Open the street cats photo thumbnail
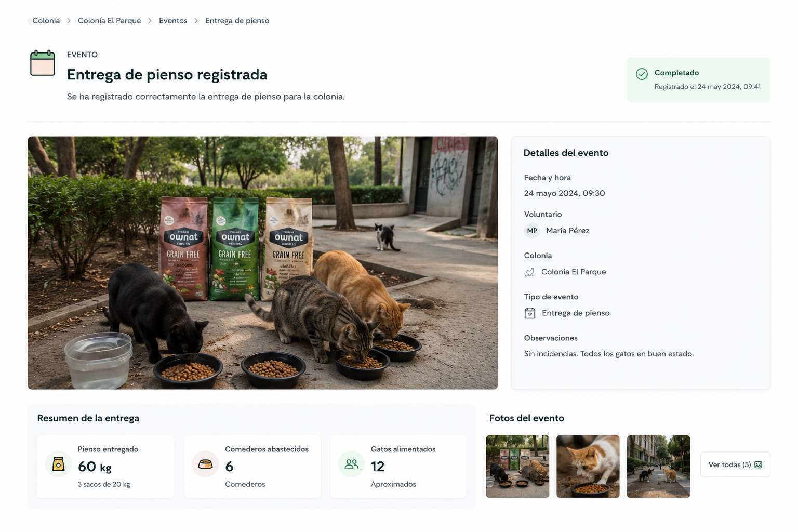The width and height of the screenshot is (798, 532). pos(658,467)
